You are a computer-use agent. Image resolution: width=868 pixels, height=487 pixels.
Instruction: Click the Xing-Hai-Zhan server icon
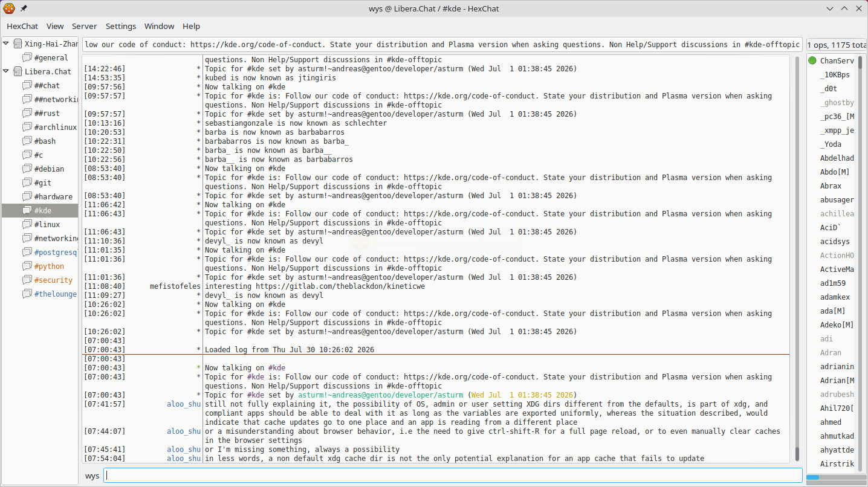pyautogui.click(x=18, y=44)
